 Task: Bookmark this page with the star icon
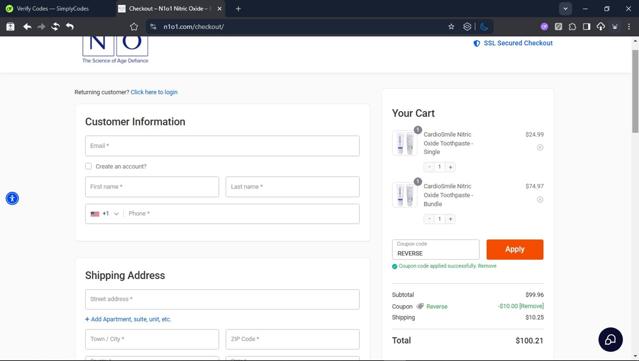coord(451,26)
